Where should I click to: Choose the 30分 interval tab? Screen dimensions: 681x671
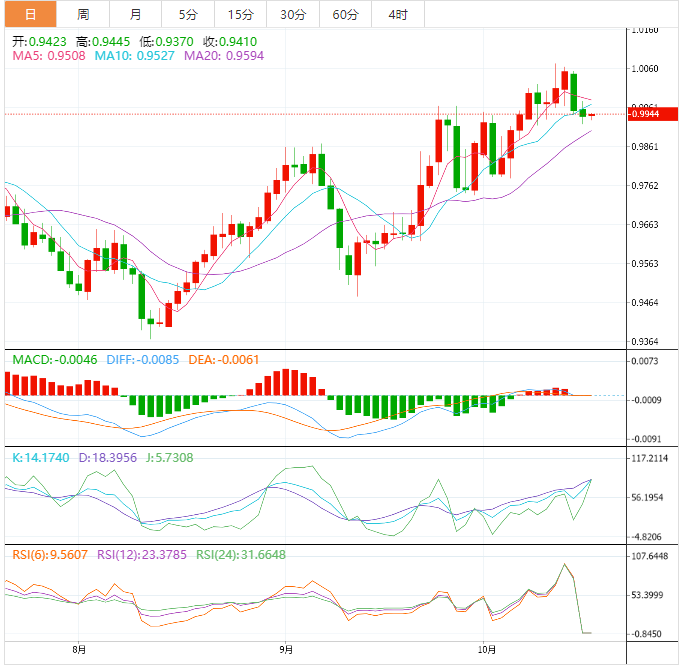(x=293, y=14)
